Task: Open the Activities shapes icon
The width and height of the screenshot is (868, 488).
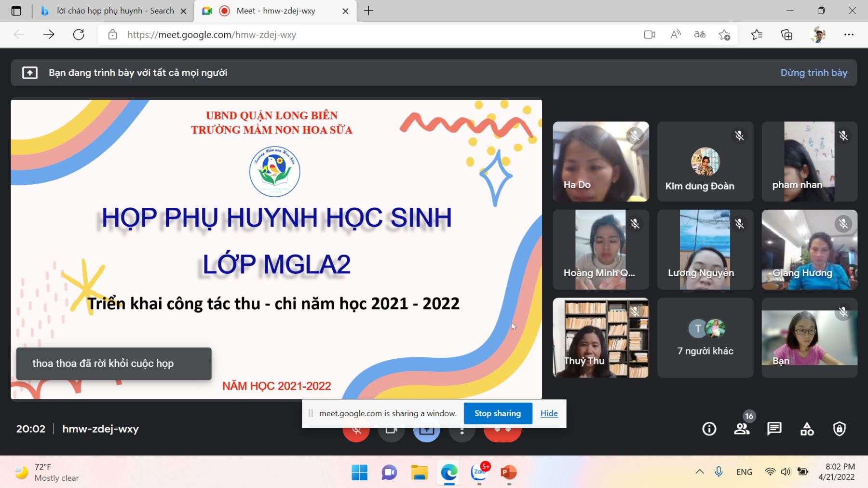Action: (x=807, y=429)
